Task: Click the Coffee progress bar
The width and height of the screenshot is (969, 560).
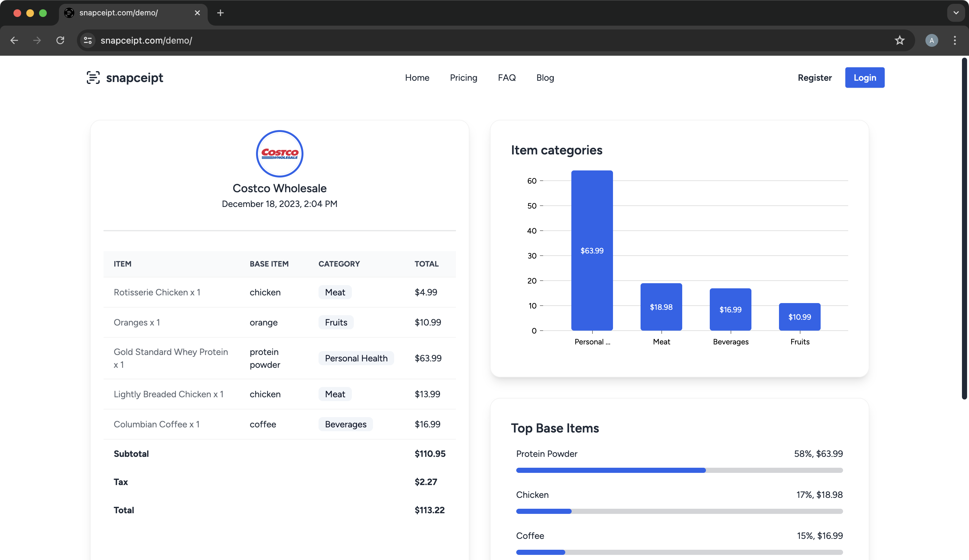Action: click(x=679, y=552)
